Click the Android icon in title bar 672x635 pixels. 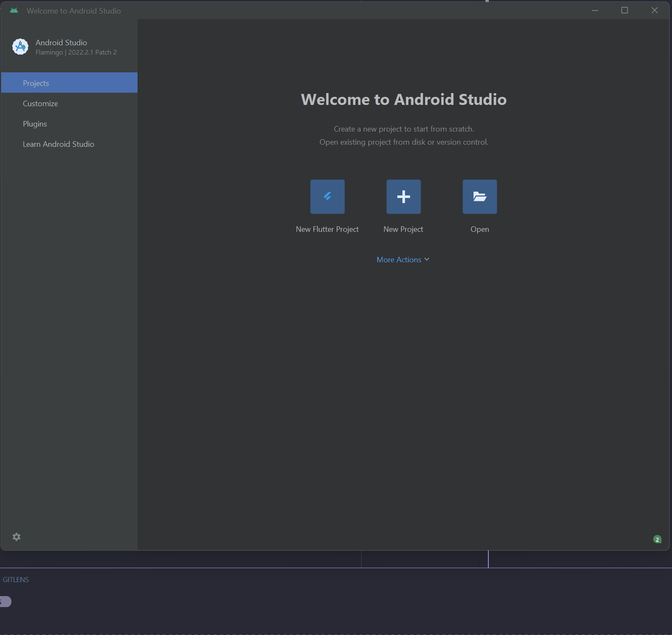[14, 11]
